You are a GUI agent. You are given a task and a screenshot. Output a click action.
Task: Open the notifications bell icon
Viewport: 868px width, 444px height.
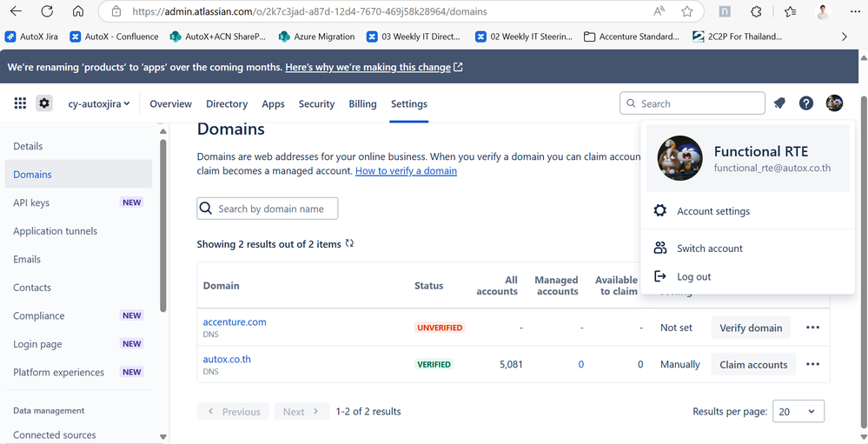tap(779, 103)
